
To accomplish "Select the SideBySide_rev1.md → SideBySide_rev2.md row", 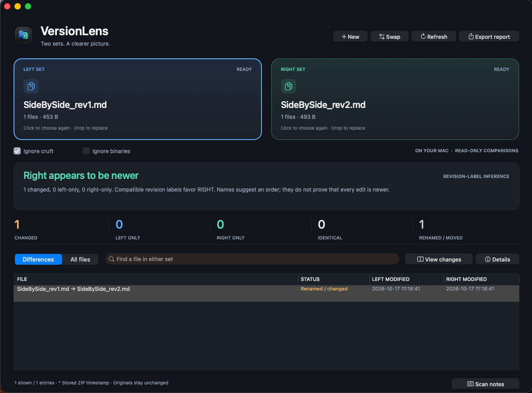I will point(266,293).
